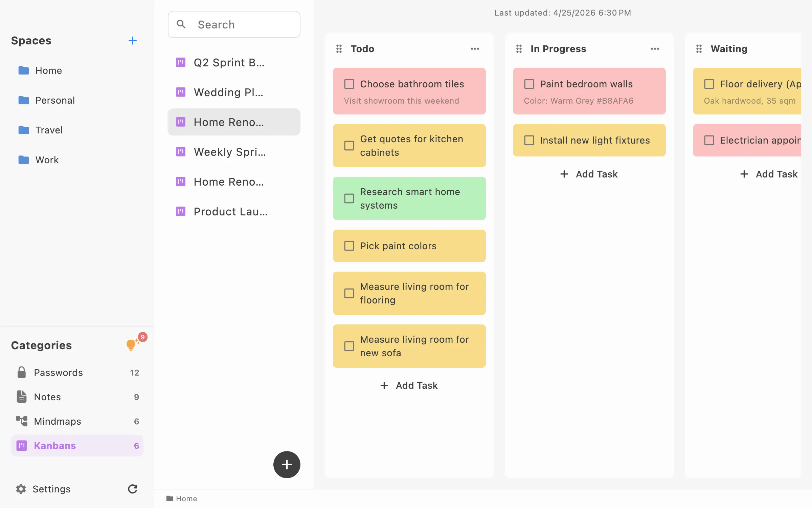
Task: Click the refresh sync icon beside Settings
Action: click(x=133, y=489)
